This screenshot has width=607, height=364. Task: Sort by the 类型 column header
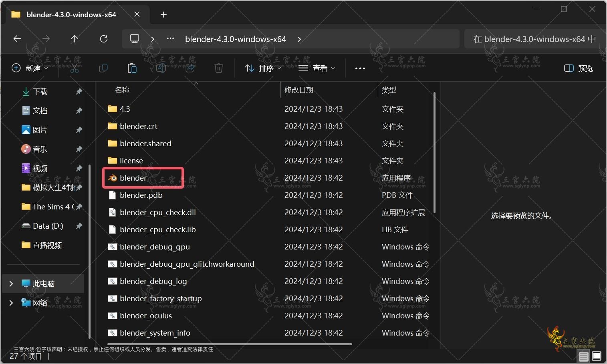coord(389,90)
